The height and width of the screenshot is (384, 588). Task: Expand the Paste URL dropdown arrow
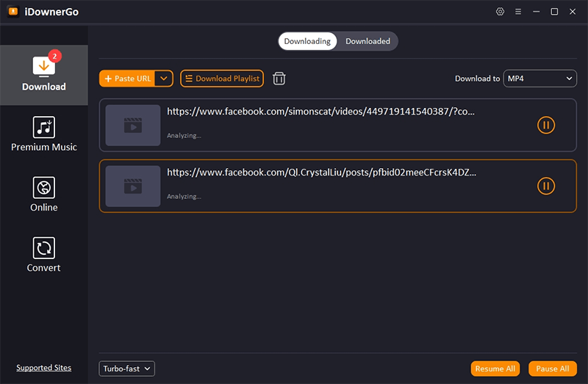pyautogui.click(x=164, y=79)
